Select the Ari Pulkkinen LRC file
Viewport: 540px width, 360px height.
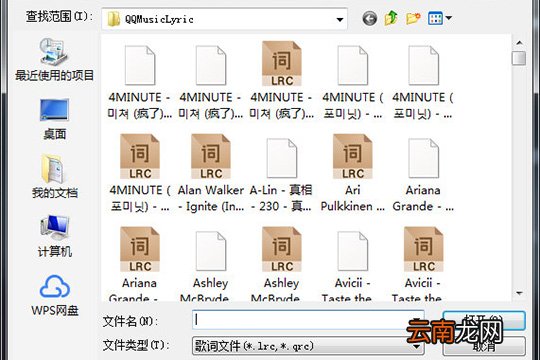pos(352,173)
